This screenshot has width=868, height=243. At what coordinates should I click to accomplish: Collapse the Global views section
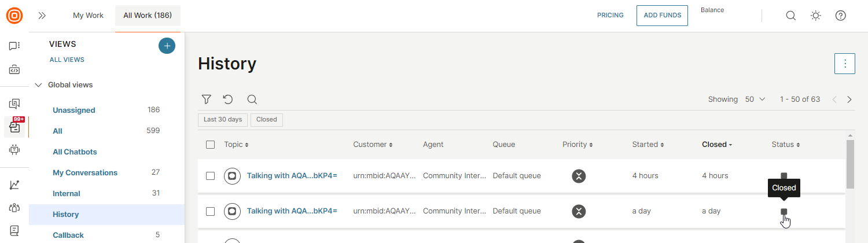coord(39,85)
